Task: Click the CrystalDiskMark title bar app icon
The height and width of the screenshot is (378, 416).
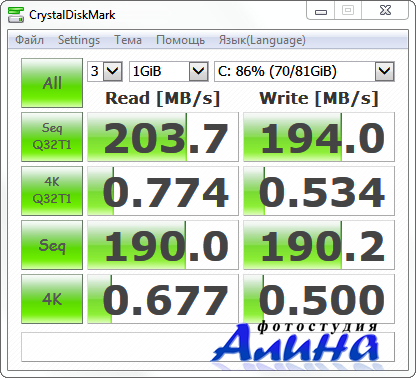Action: pos(16,15)
